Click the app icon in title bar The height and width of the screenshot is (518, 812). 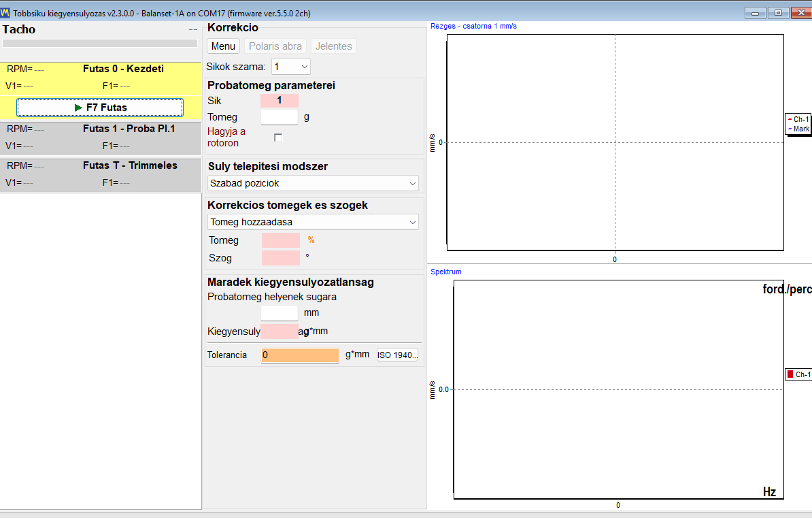(5, 12)
